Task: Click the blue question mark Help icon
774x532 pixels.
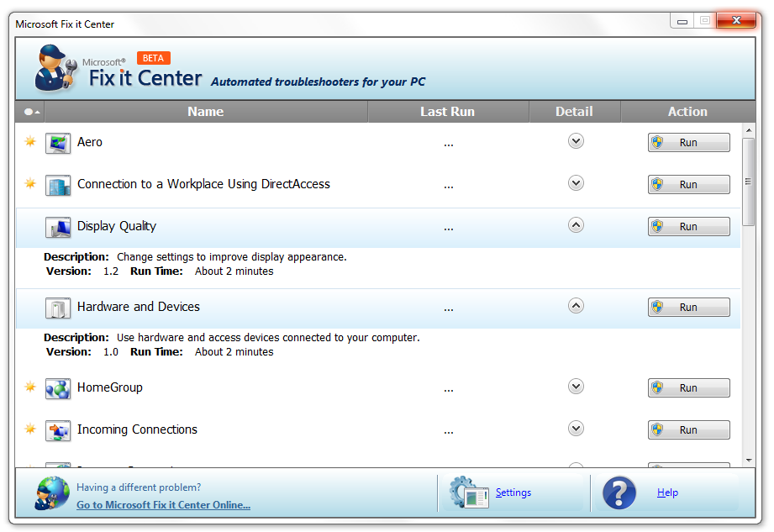Action: click(x=619, y=492)
